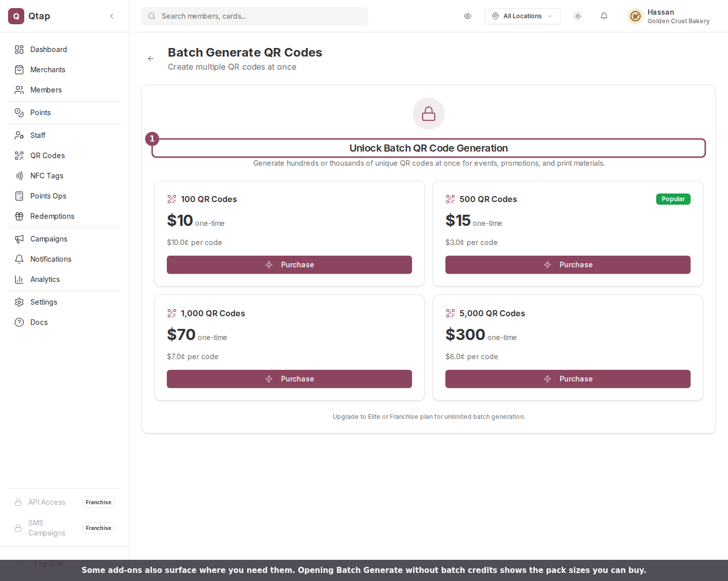
Task: Click the 100 QR Codes title icon
Action: (x=172, y=199)
